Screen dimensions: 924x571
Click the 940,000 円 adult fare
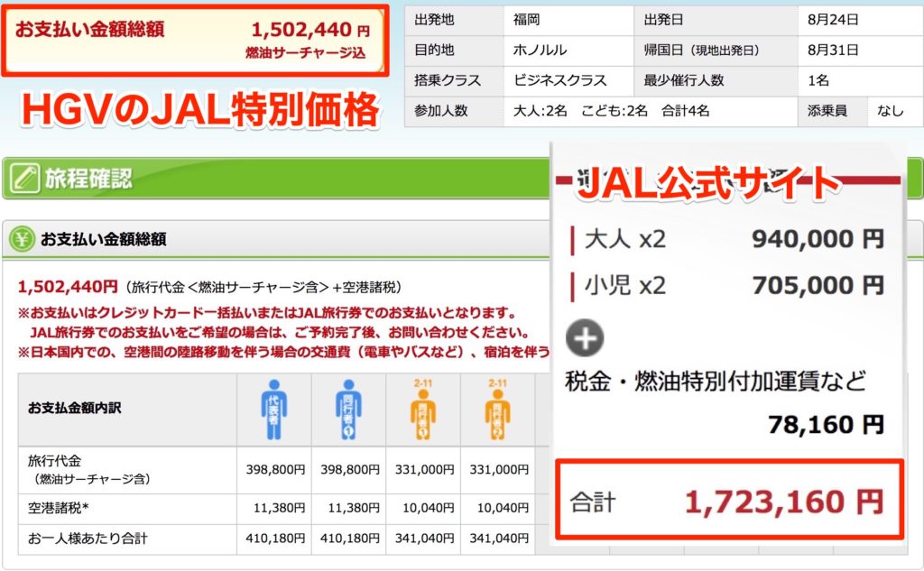[x=818, y=239]
